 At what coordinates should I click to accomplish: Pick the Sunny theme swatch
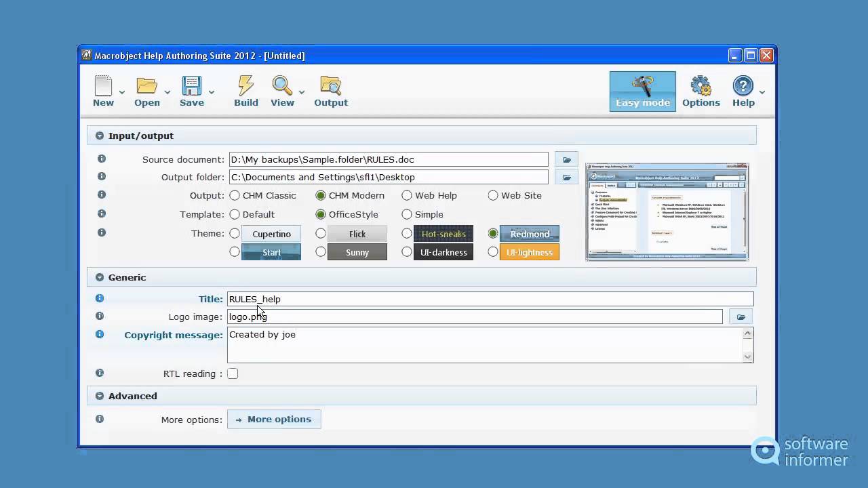point(357,252)
